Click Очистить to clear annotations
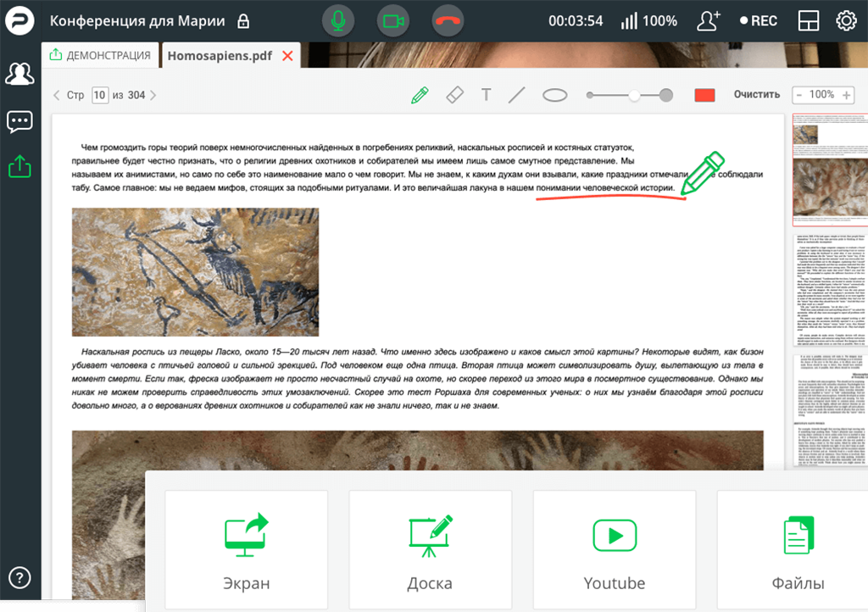Viewport: 868px width, 612px height. click(756, 95)
